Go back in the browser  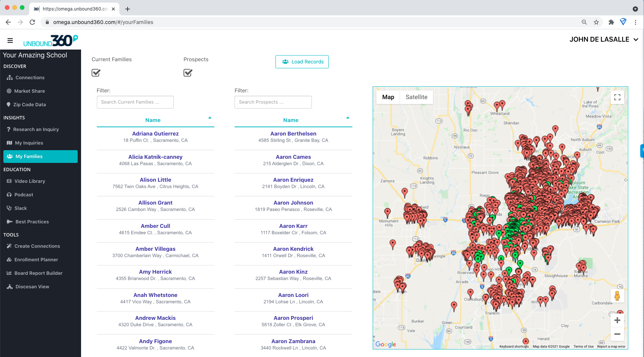(x=8, y=22)
